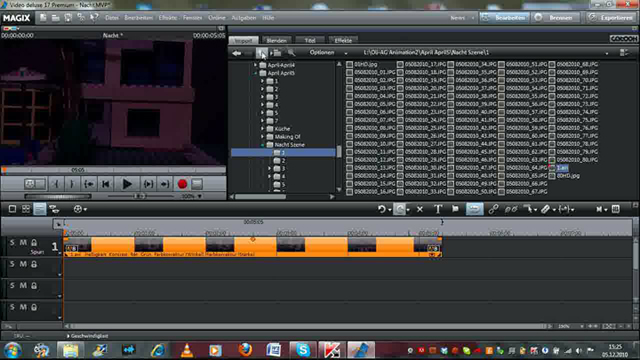Click the new project icon in top toolbar
Viewport: 640px width, 360px height.
click(x=43, y=18)
